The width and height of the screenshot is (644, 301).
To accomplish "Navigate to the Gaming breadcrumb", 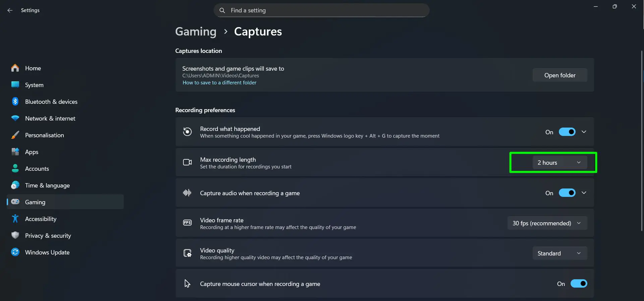I will coord(195,31).
